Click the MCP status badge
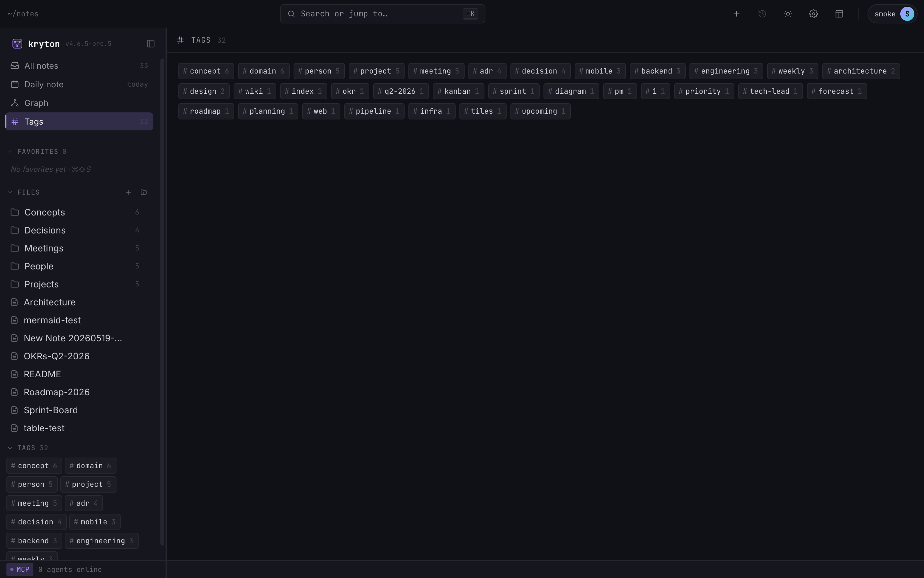The image size is (924, 578). click(x=20, y=569)
